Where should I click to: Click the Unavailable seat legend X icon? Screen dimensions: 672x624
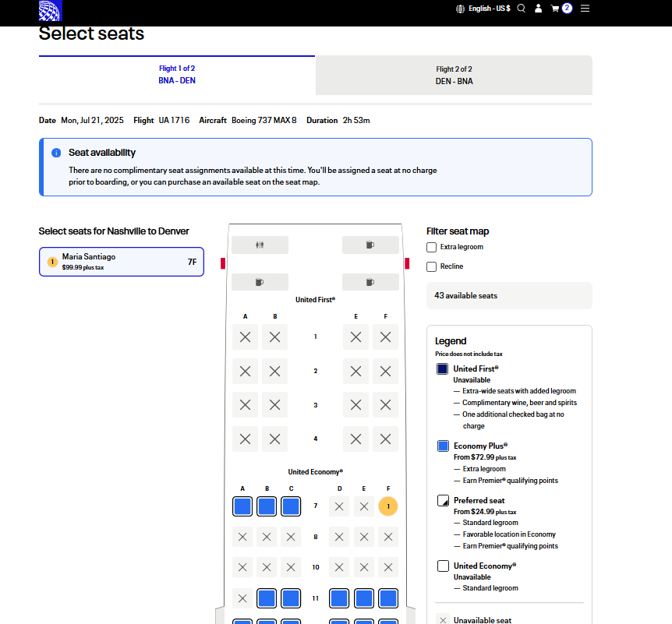443,620
